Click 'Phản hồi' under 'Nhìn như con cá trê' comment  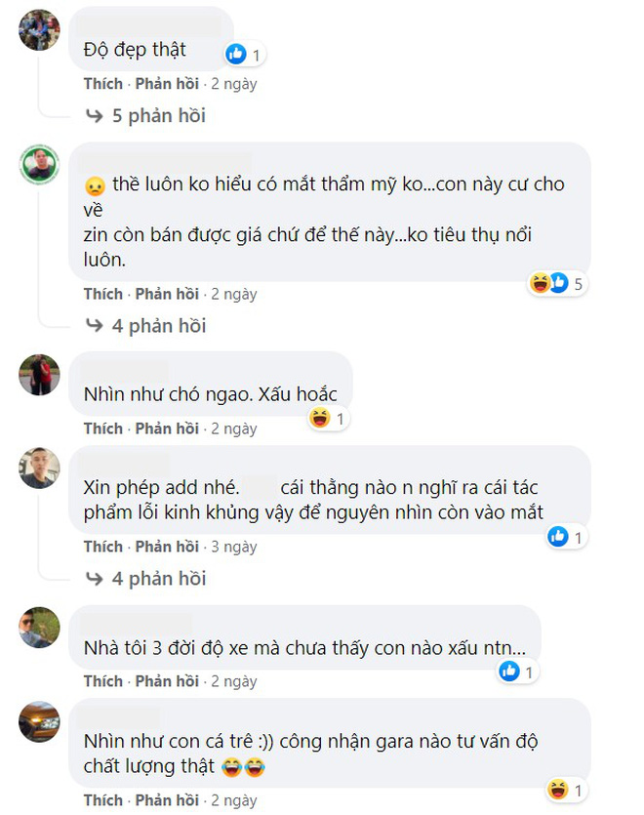(167, 800)
